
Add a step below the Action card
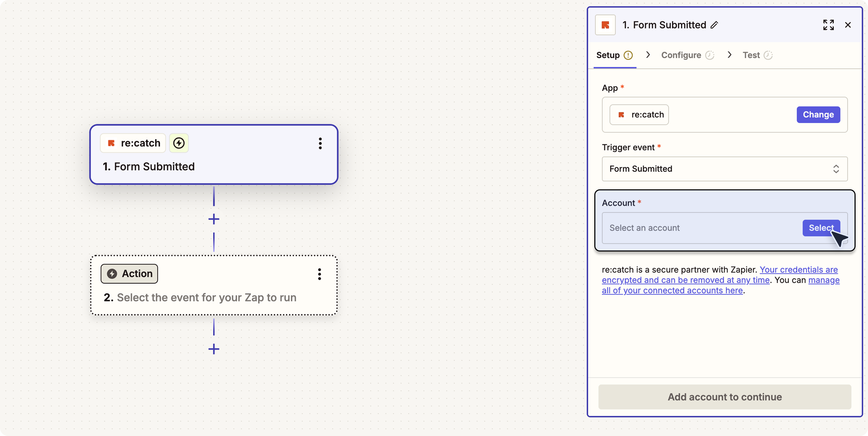214,349
